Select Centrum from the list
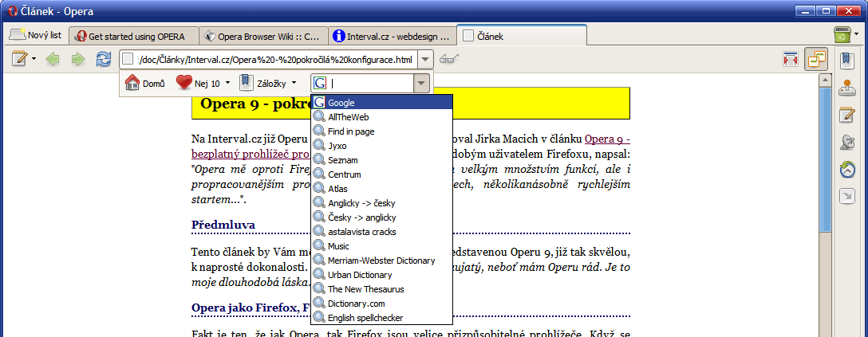This screenshot has height=337, width=868. (381, 174)
